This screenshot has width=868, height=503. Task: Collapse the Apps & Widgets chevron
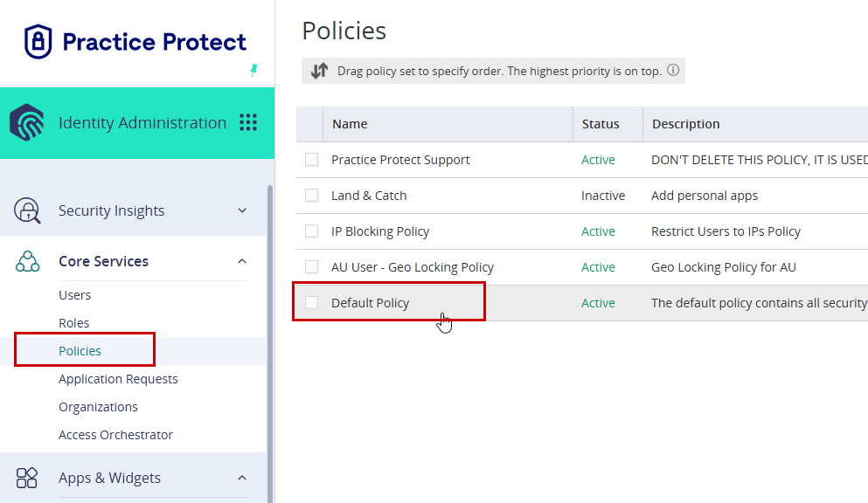242,478
